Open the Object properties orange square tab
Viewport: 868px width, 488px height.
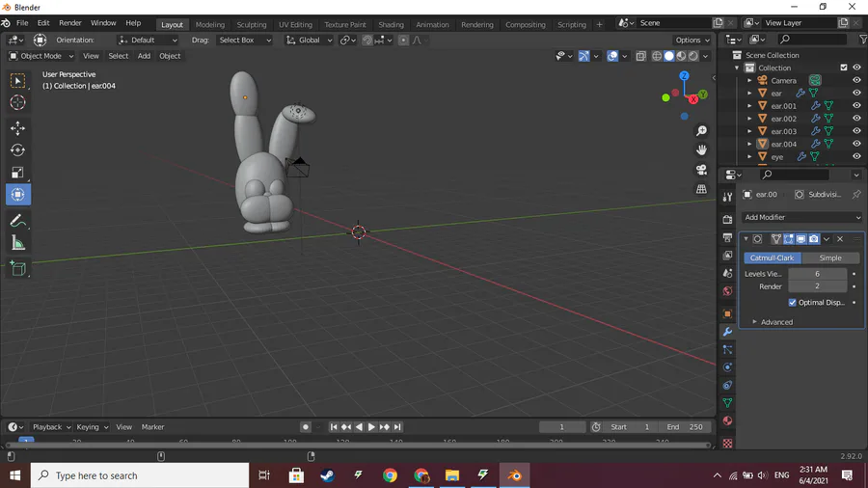pyautogui.click(x=727, y=313)
